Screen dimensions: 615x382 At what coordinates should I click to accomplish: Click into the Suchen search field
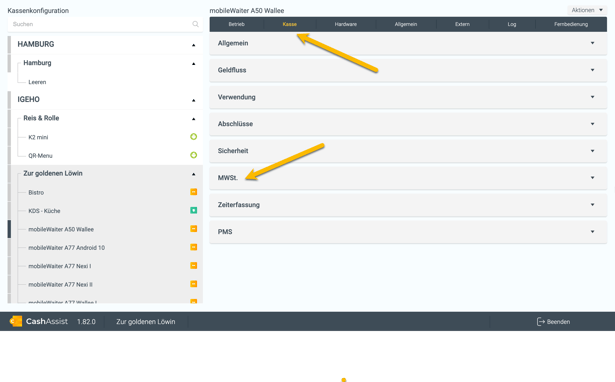[x=105, y=24]
